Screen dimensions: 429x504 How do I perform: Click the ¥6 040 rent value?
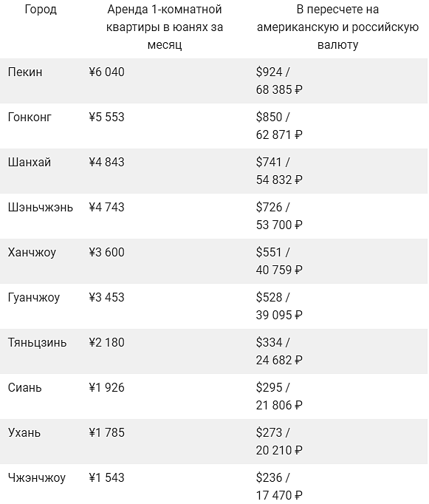pyautogui.click(x=106, y=72)
